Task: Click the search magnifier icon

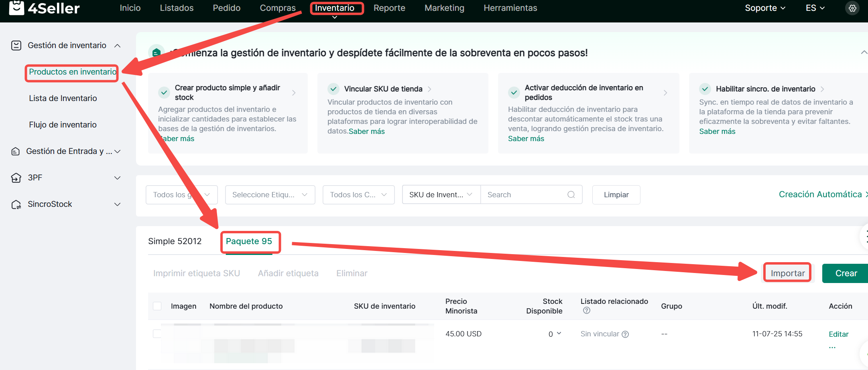Action: pyautogui.click(x=571, y=195)
